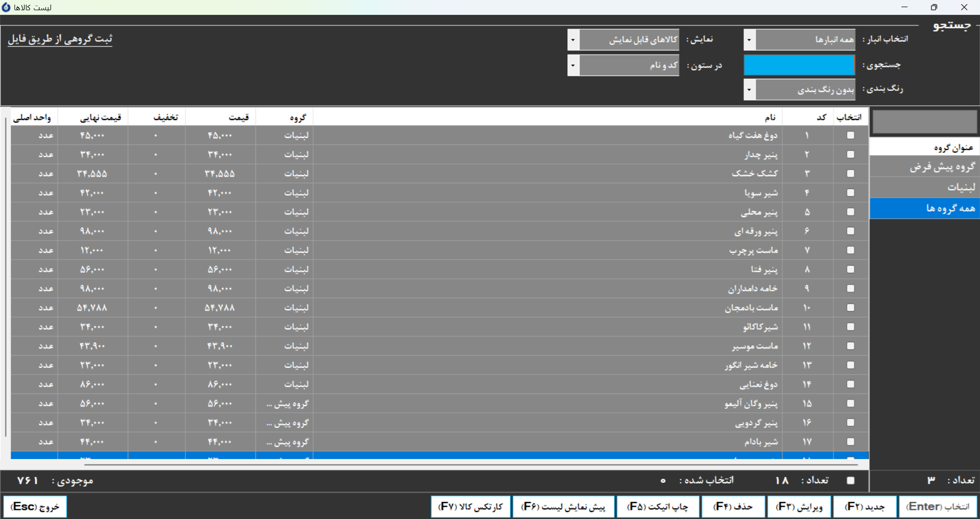Open the رنگ بندی dropdown
The height and width of the screenshot is (519, 980).
click(749, 89)
